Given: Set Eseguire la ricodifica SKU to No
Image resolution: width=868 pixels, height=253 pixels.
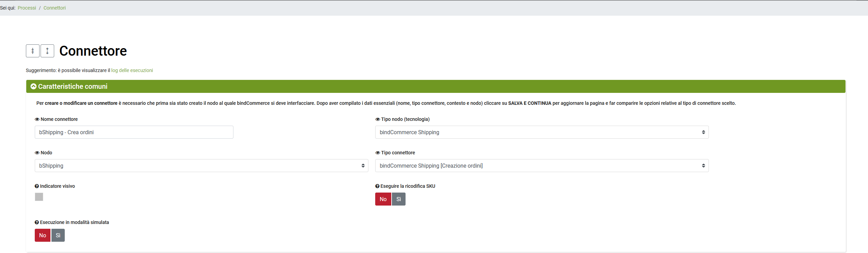Looking at the screenshot, I should point(383,199).
